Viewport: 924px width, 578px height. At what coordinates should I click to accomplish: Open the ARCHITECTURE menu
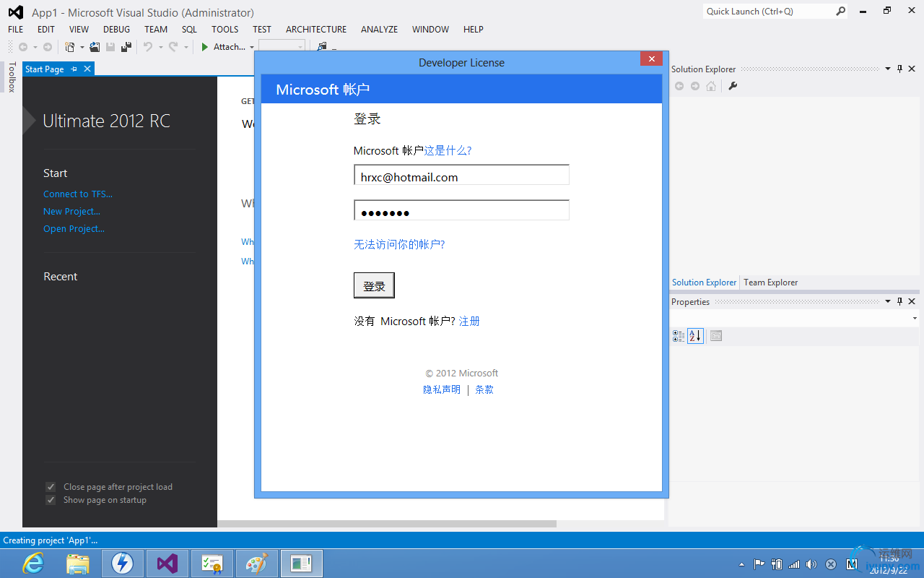tap(316, 29)
